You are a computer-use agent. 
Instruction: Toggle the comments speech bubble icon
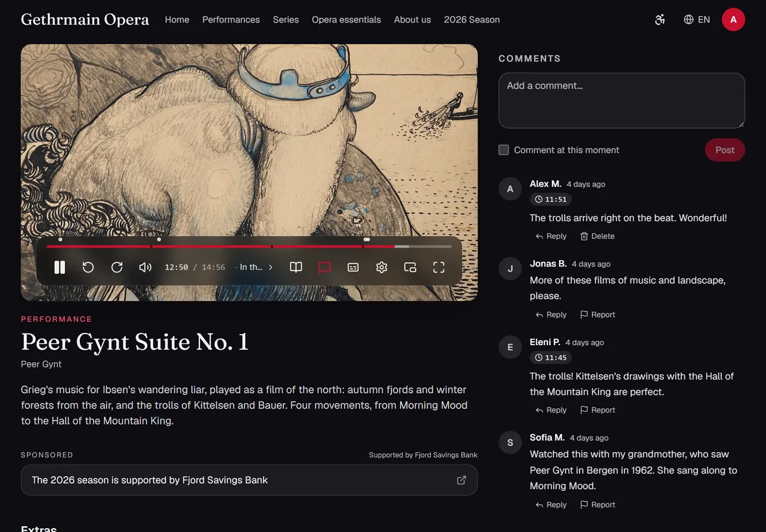(x=325, y=267)
